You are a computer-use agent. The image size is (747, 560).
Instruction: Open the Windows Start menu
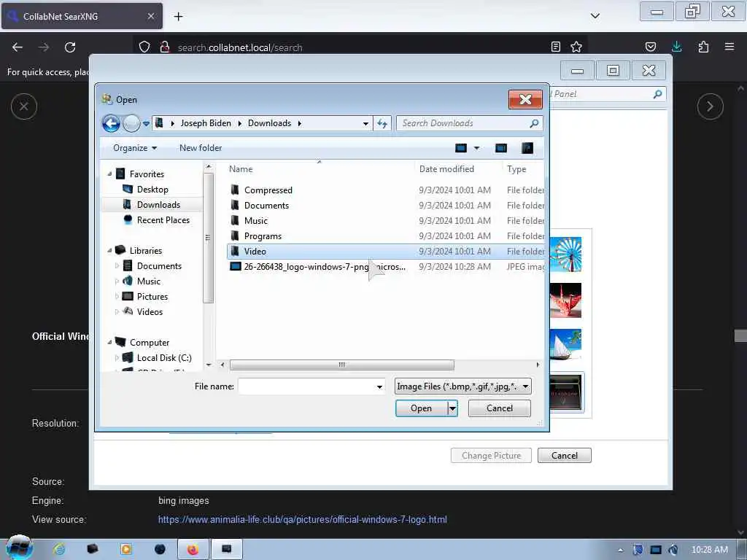(x=19, y=548)
